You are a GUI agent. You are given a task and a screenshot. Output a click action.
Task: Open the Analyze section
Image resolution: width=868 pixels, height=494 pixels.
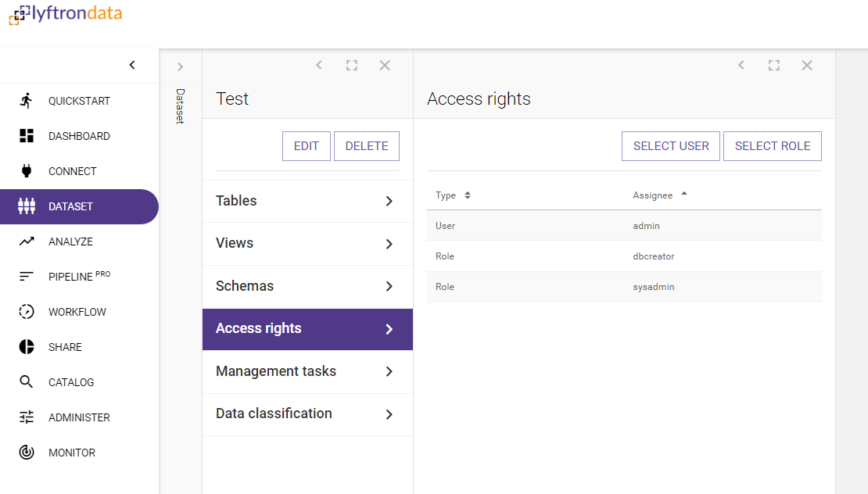tap(79, 242)
